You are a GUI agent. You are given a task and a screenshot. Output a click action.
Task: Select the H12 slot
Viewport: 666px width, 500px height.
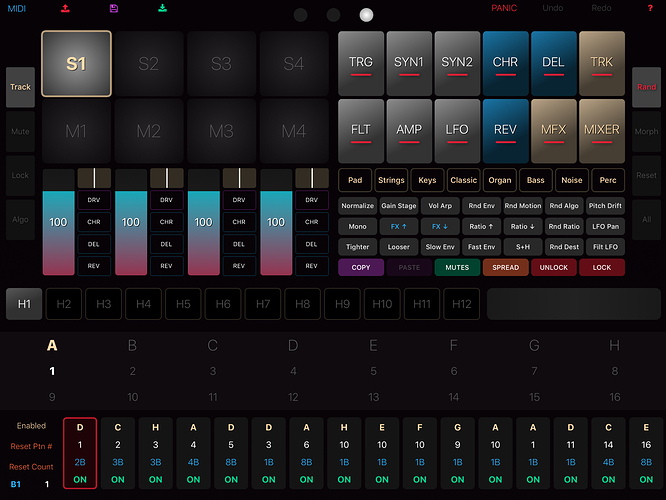point(462,304)
